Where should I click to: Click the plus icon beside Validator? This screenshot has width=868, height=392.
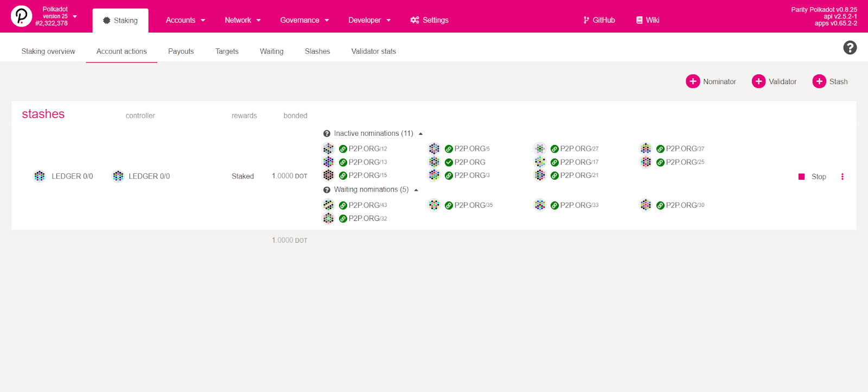point(758,81)
